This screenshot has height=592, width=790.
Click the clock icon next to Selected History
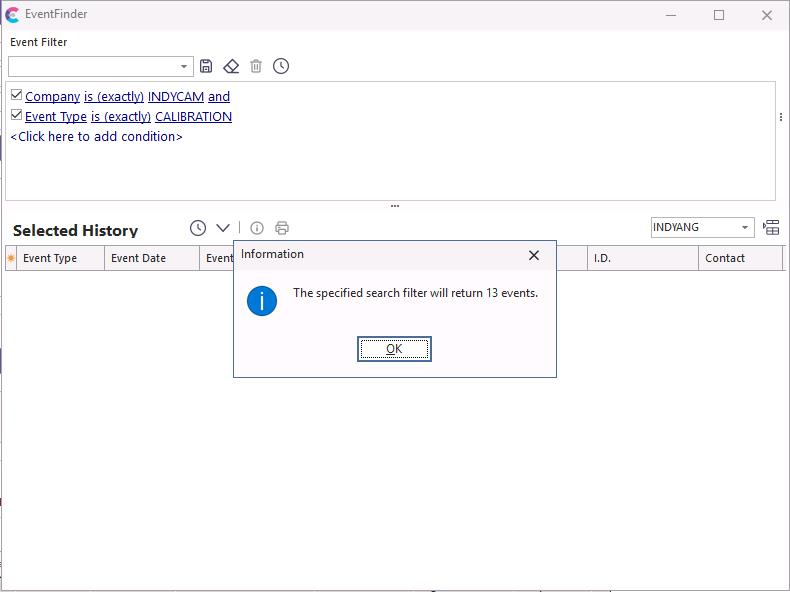198,228
